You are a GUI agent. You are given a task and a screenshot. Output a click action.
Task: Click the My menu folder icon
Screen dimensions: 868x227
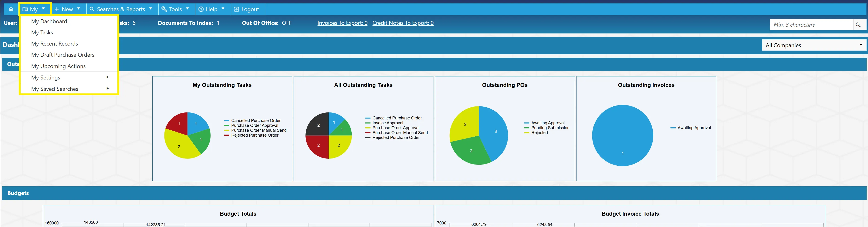[x=25, y=9]
